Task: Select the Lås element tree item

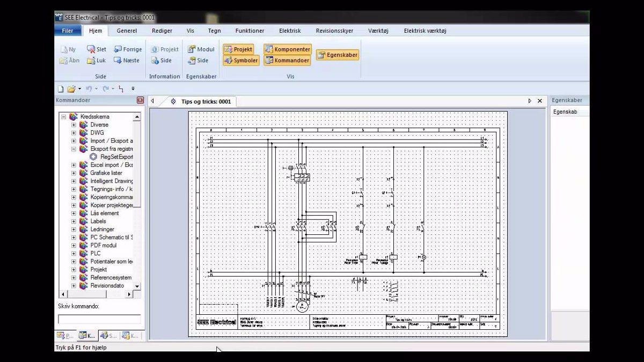Action: pyautogui.click(x=105, y=213)
